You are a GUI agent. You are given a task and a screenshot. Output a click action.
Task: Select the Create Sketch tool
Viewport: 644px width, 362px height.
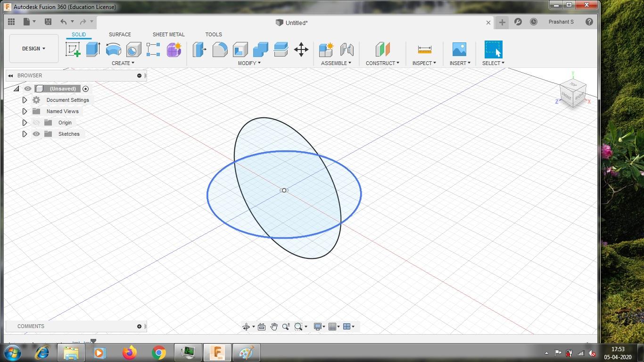click(x=73, y=49)
